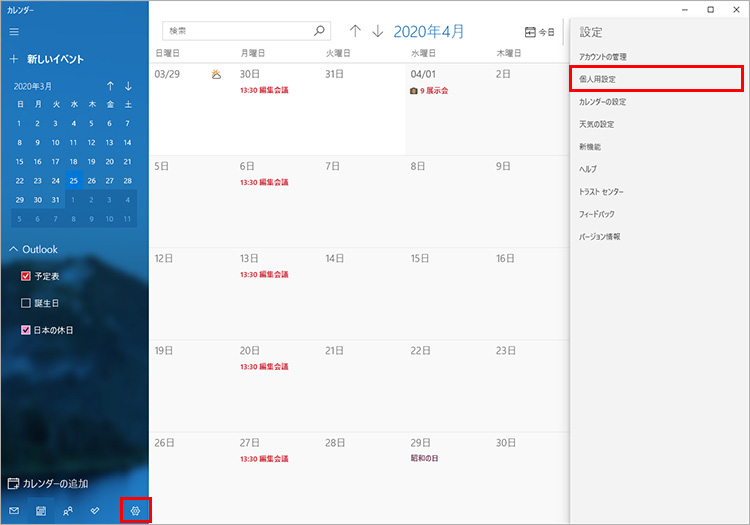
Task: Open カレンダーの設定 settings
Action: click(x=602, y=102)
